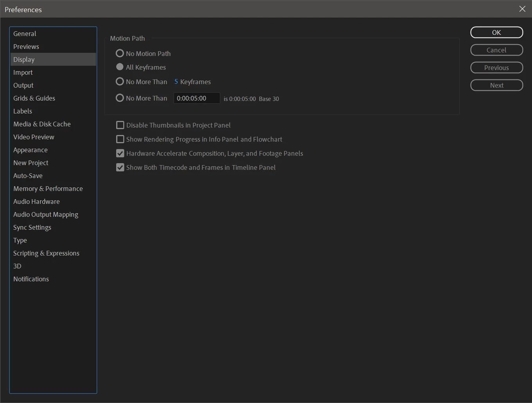Switch to Video Preview settings
The height and width of the screenshot is (403, 532).
click(53, 137)
